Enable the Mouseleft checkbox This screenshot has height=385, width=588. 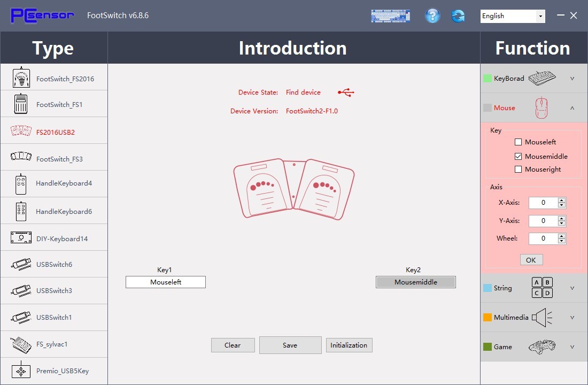(x=519, y=142)
